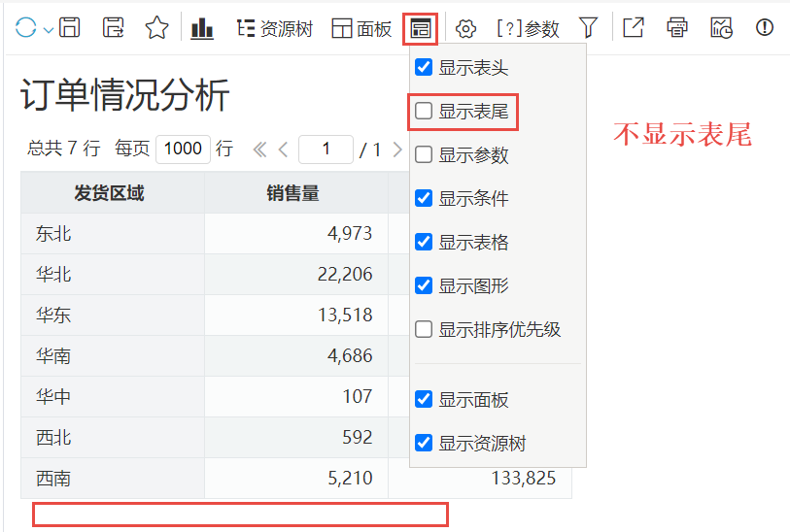The width and height of the screenshot is (790, 532).
Task: Check the 显示表尾 checkbox
Action: tap(424, 111)
